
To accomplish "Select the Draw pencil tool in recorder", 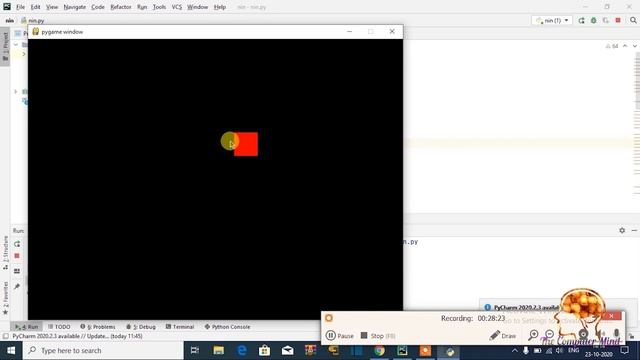I will click(x=503, y=336).
